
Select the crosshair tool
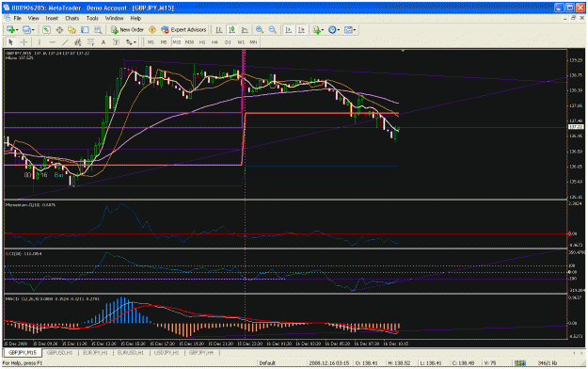coord(24,42)
